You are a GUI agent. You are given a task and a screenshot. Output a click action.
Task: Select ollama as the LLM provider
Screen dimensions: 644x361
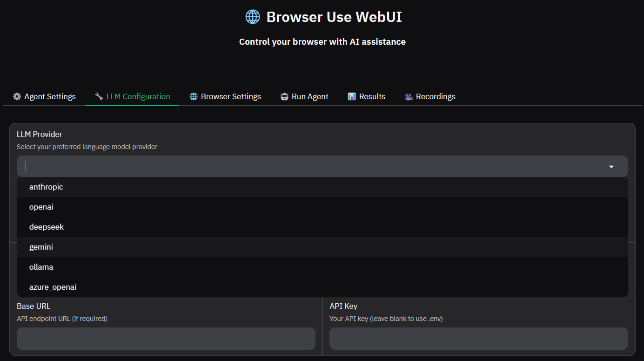[x=322, y=267]
